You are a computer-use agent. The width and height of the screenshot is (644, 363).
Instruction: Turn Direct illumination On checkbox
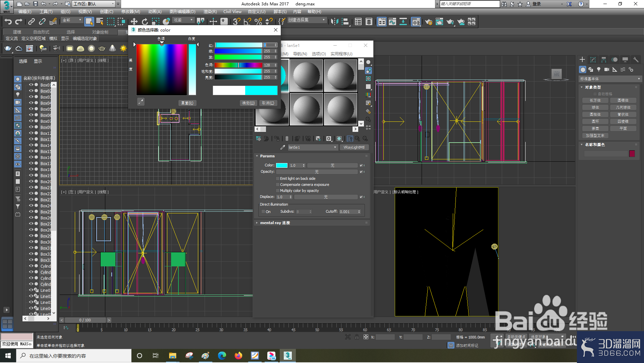[263, 212]
